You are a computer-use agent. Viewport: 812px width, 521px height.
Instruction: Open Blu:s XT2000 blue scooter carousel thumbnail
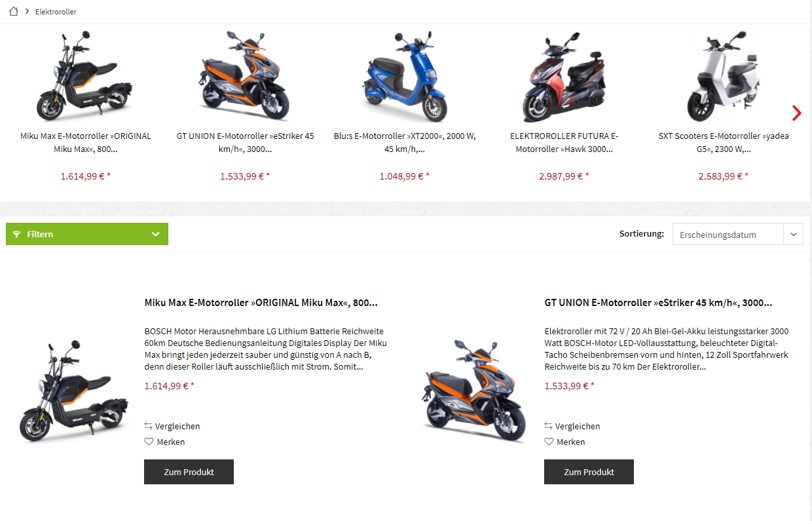click(x=406, y=76)
